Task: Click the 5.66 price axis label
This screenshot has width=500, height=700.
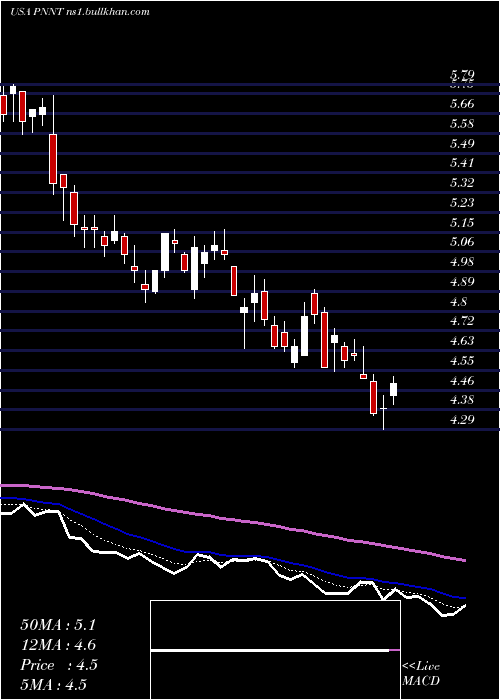Action: point(462,104)
